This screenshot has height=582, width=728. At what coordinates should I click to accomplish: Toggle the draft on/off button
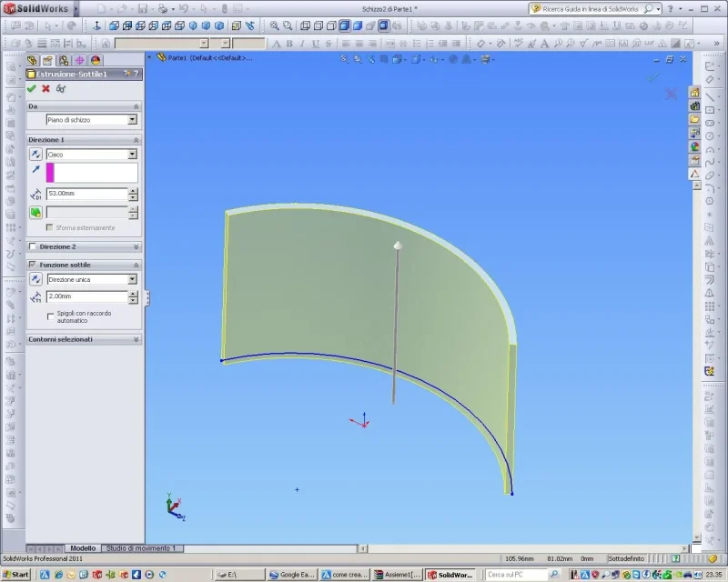(x=35, y=213)
